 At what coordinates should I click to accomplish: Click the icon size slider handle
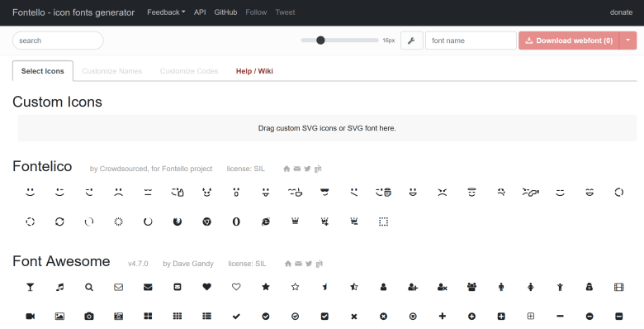point(321,40)
